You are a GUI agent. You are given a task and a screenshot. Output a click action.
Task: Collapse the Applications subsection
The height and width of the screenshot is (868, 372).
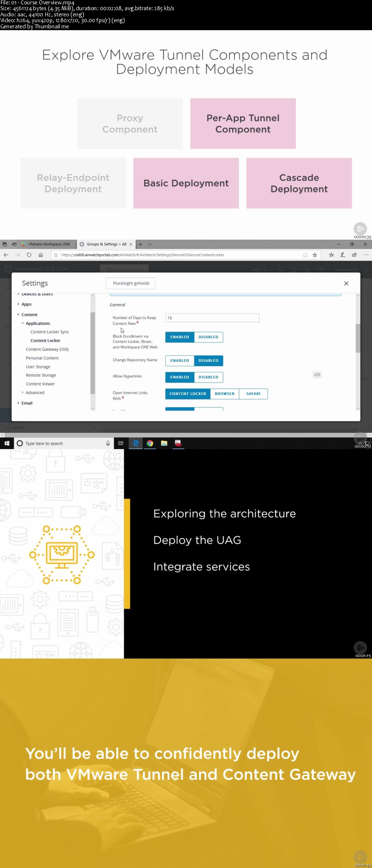click(x=23, y=323)
